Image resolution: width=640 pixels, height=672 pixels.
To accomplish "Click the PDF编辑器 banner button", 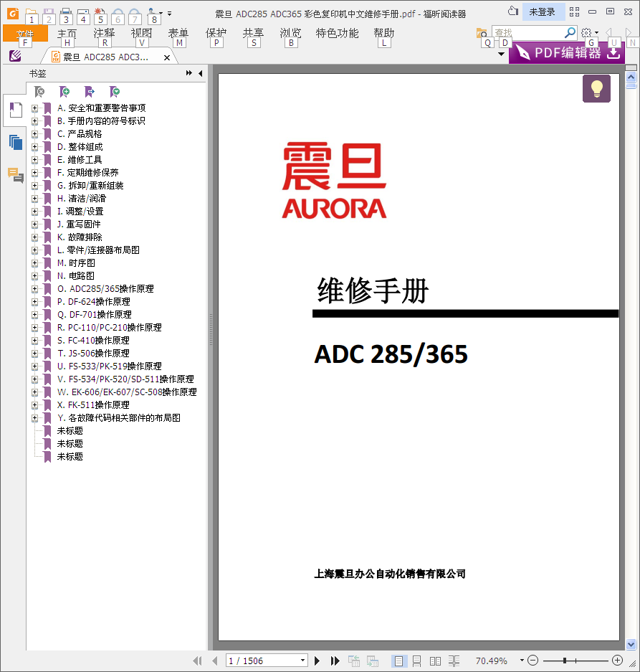I will pyautogui.click(x=566, y=53).
